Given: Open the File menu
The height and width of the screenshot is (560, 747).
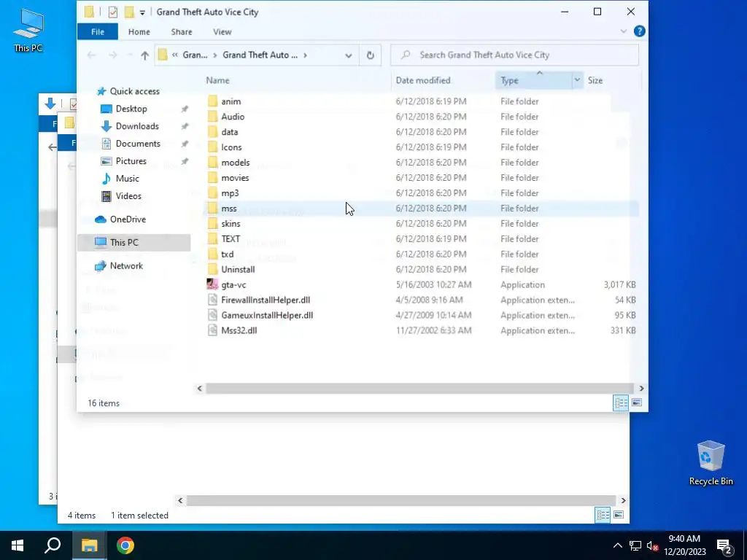Looking at the screenshot, I should tap(98, 32).
